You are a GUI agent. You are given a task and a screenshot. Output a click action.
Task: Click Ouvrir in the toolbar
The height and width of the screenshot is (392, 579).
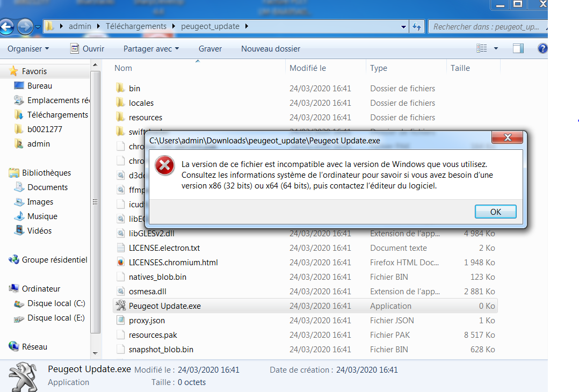coord(88,49)
